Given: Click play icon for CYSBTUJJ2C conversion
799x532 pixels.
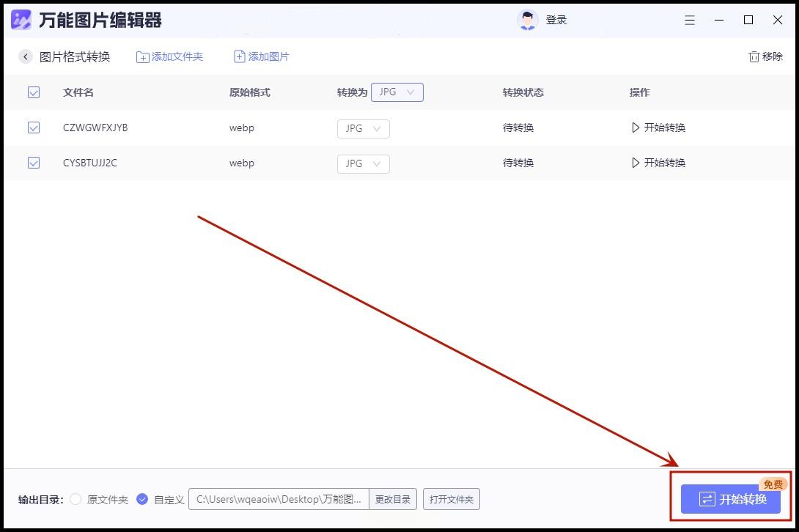Looking at the screenshot, I should pyautogui.click(x=636, y=163).
